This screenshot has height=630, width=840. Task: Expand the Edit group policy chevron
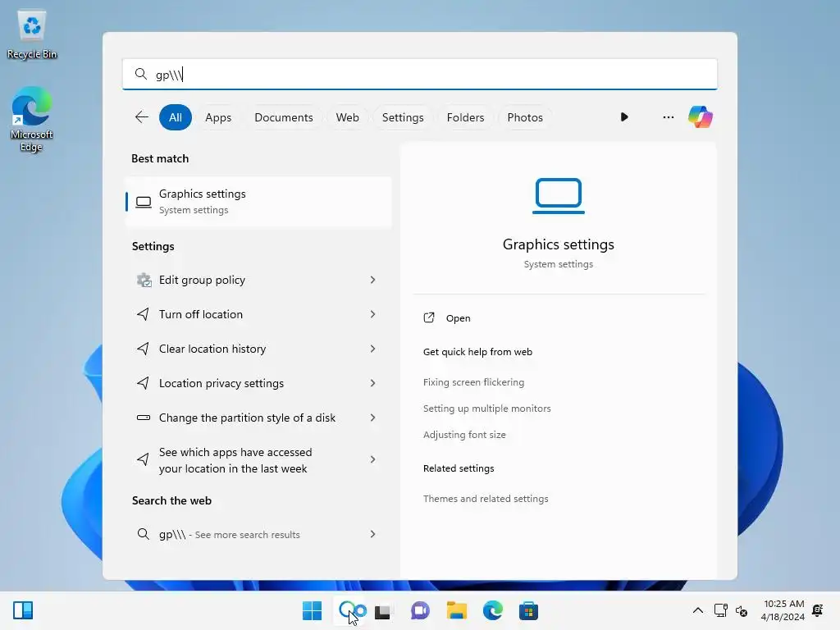tap(372, 280)
